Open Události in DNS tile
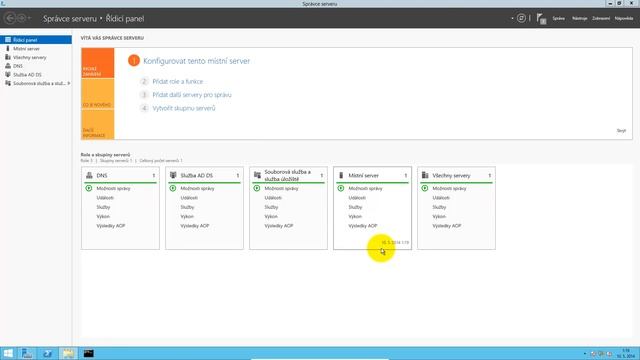 click(105, 198)
